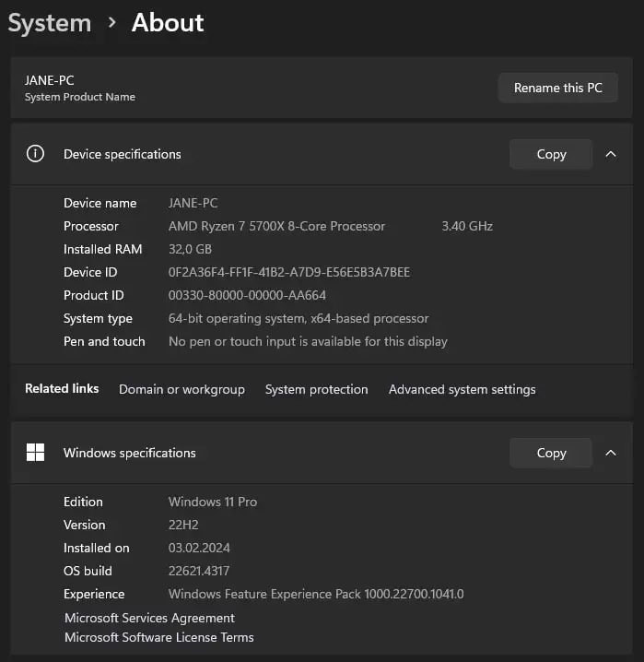Screen dimensions: 644x662
Task: Open Microsoft Software License Terms link
Action: tap(159, 637)
